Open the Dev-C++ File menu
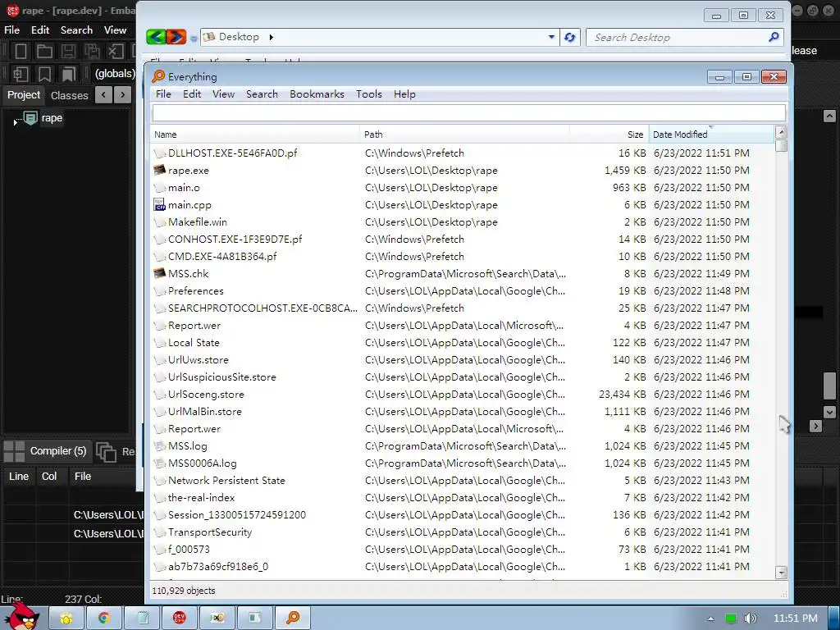 click(x=11, y=30)
